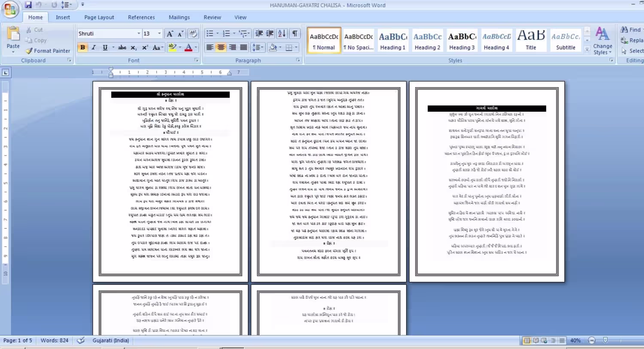Image resolution: width=644 pixels, height=349 pixels.
Task: Toggle Bold formatting
Action: pyautogui.click(x=82, y=48)
